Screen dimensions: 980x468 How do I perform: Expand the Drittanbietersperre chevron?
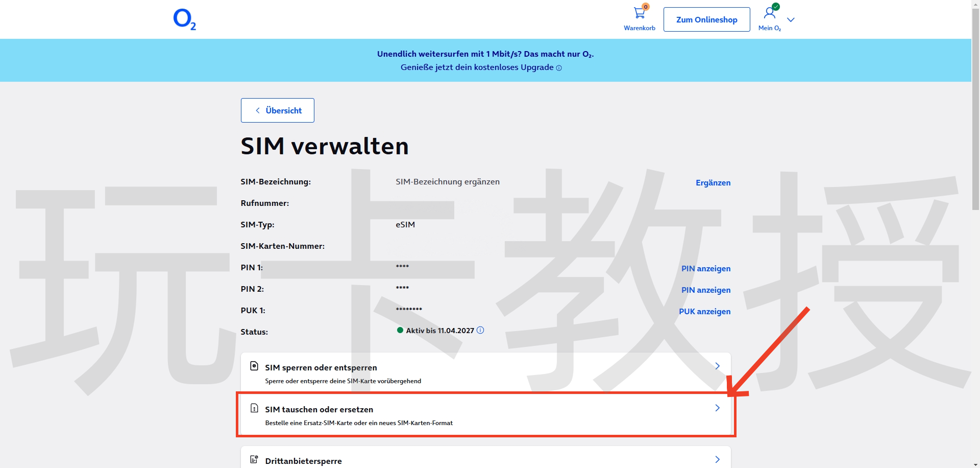pyautogui.click(x=717, y=459)
